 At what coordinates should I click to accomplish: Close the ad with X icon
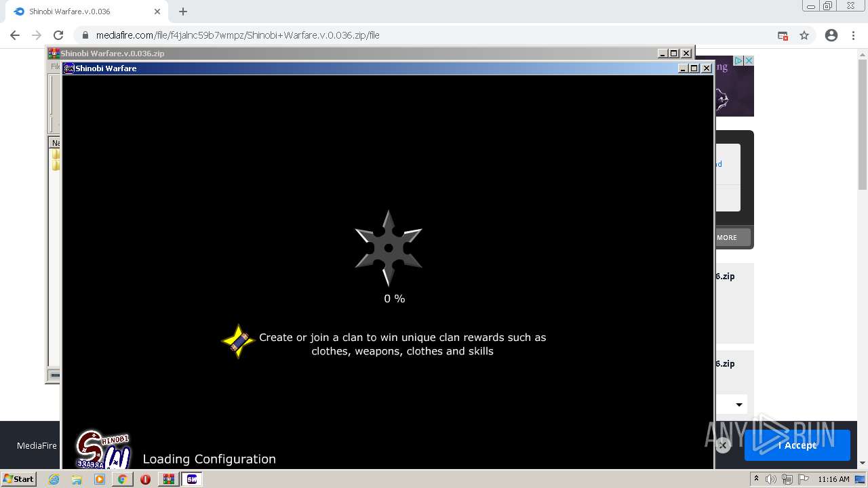click(749, 60)
